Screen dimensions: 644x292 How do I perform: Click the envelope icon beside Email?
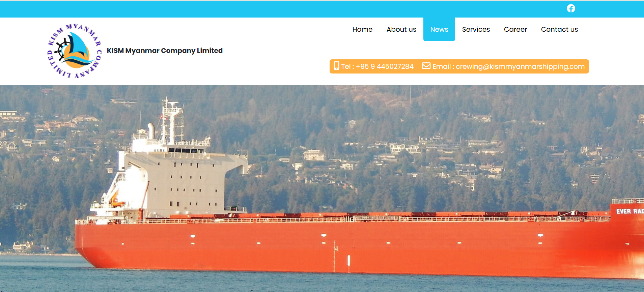(426, 66)
